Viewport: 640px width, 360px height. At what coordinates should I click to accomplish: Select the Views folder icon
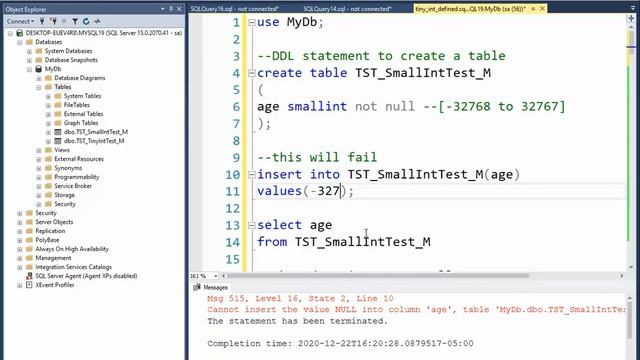coord(48,150)
